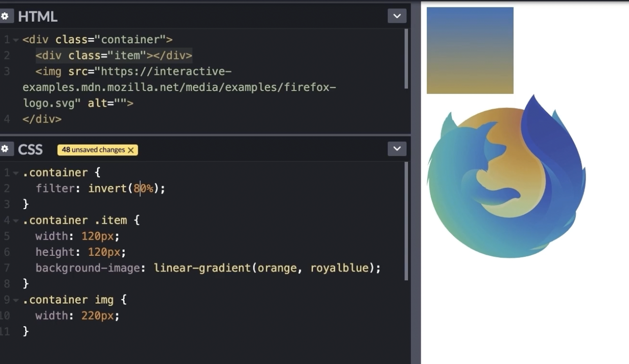Click the div class="item" line
Image resolution: width=629 pixels, height=364 pixels.
(114, 56)
